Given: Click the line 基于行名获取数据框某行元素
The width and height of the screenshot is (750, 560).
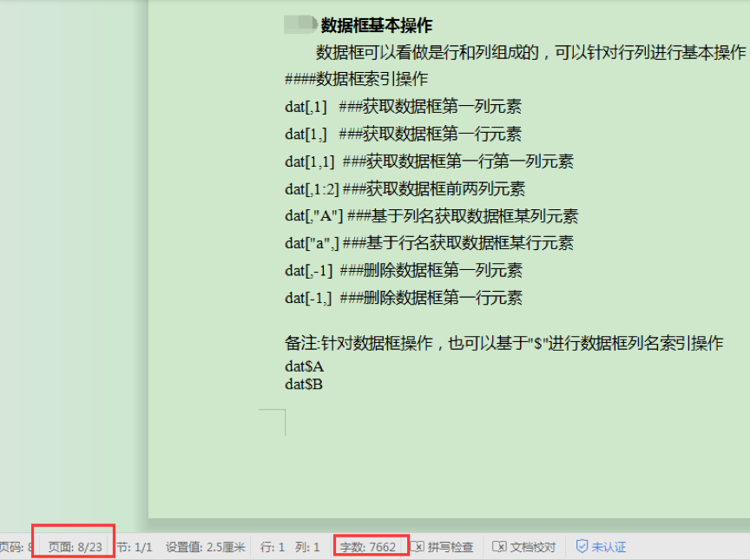Looking at the screenshot, I should [x=429, y=243].
